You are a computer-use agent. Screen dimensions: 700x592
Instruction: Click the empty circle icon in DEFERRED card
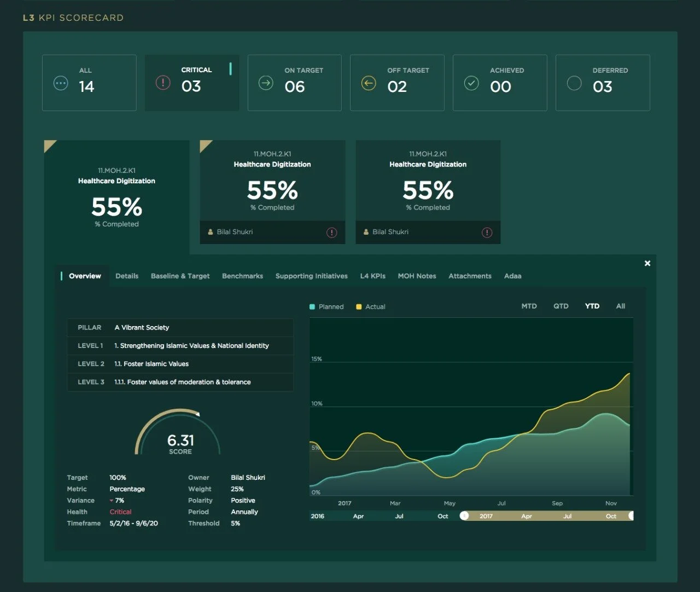pos(574,83)
